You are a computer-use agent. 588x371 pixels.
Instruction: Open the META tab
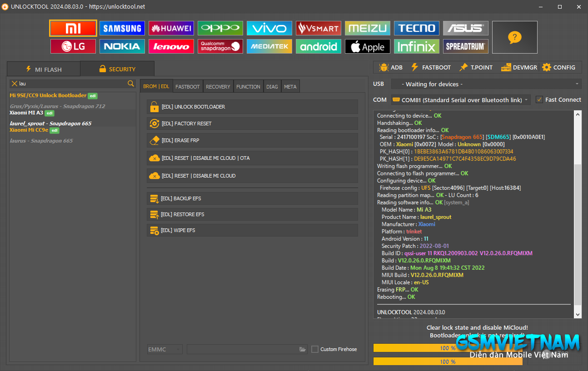(x=290, y=86)
